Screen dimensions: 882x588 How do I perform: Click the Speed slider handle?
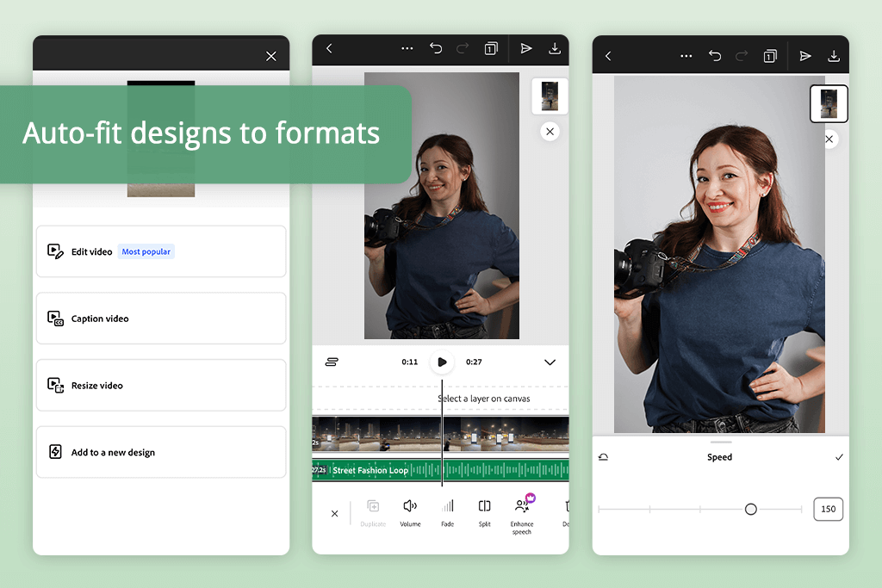pos(750,510)
